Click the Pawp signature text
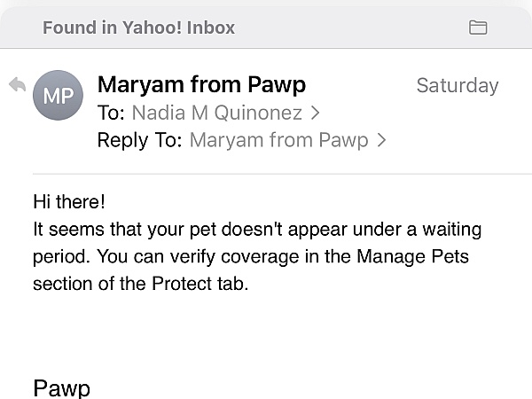Viewport: 532px width, 399px height. [61, 387]
